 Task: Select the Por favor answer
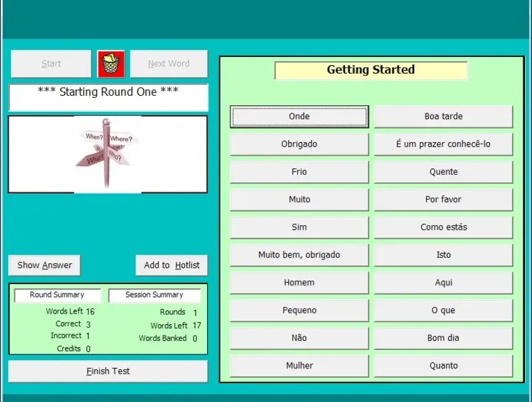(444, 200)
